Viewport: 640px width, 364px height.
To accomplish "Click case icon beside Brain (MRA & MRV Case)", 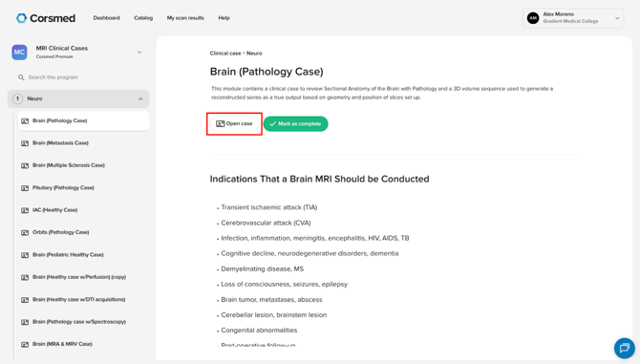I will pos(25,344).
